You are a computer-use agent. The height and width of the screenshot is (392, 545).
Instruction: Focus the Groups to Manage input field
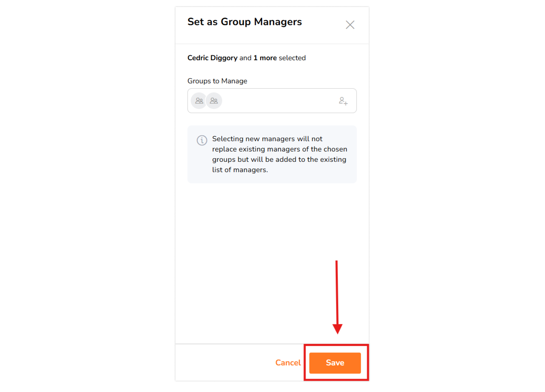[272, 101]
